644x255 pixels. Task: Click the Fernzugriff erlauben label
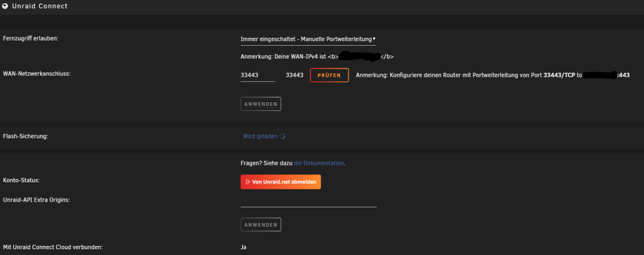coord(31,38)
